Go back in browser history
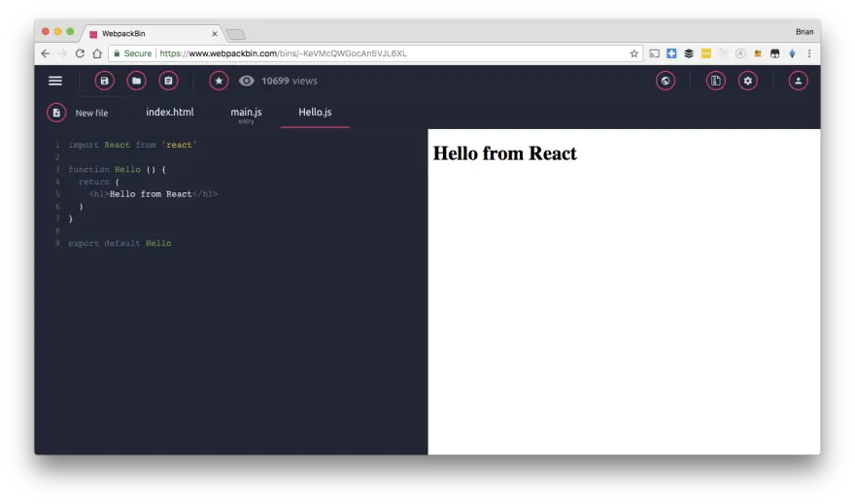Image resolution: width=855 pixels, height=504 pixels. coord(46,53)
